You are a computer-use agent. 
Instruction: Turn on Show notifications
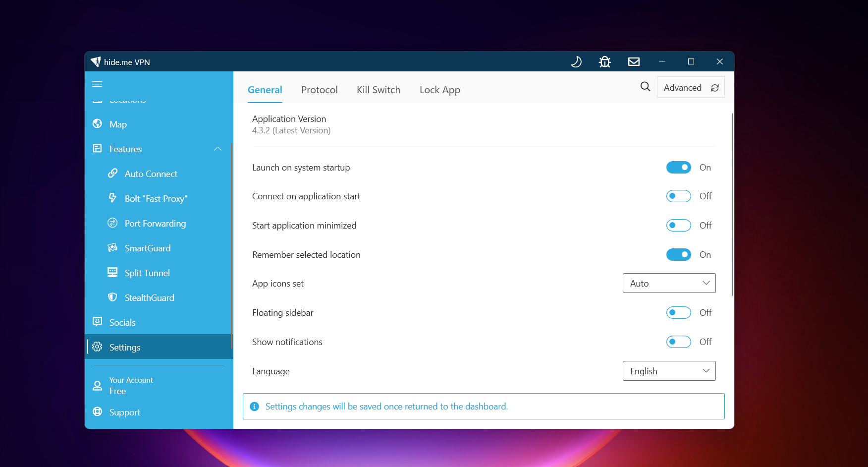(679, 342)
